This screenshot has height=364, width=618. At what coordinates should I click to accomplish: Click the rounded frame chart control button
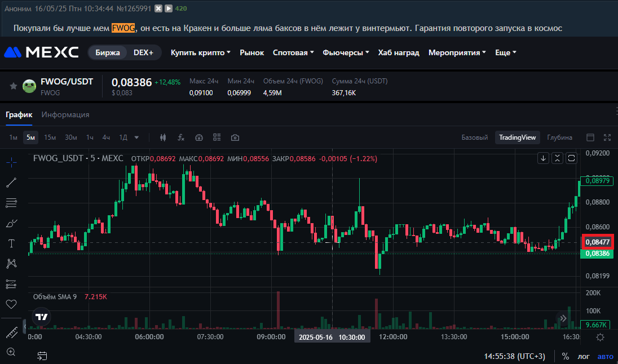click(572, 158)
